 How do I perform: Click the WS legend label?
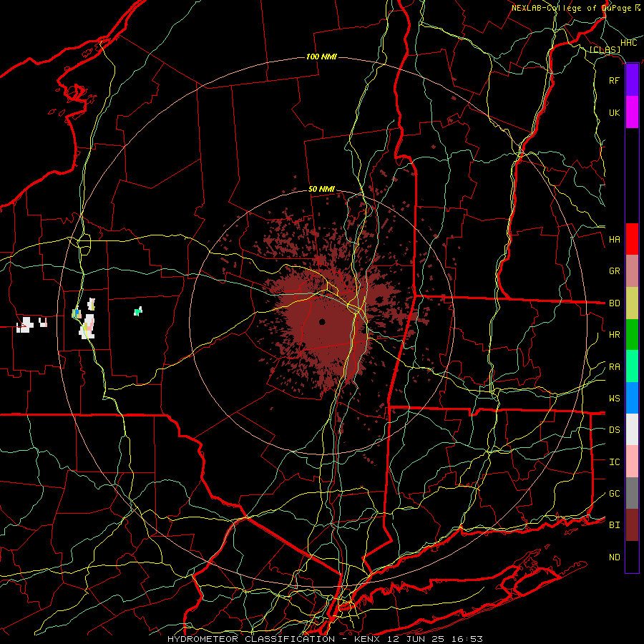[x=615, y=399]
